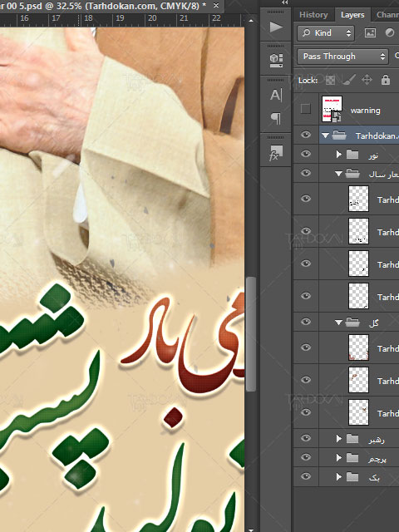Viewport: 399px width, 532px height.
Task: Switch to the Channels tab
Action: pyautogui.click(x=387, y=15)
